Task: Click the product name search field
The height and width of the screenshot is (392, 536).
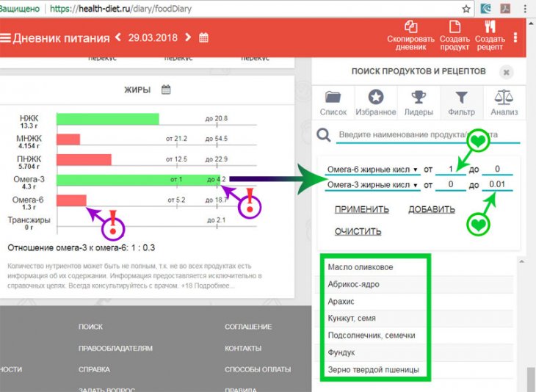Action: (x=427, y=136)
